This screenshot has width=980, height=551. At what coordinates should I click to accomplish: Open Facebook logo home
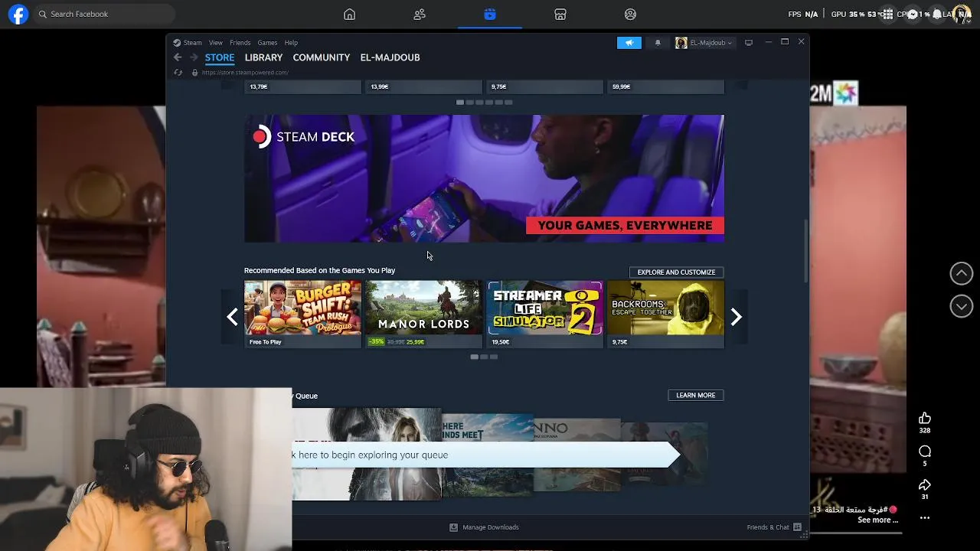[18, 14]
